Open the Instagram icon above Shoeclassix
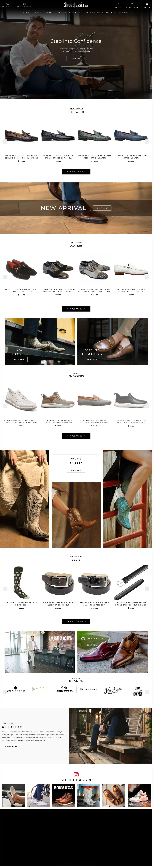This screenshot has width=154, height=868. point(76,775)
